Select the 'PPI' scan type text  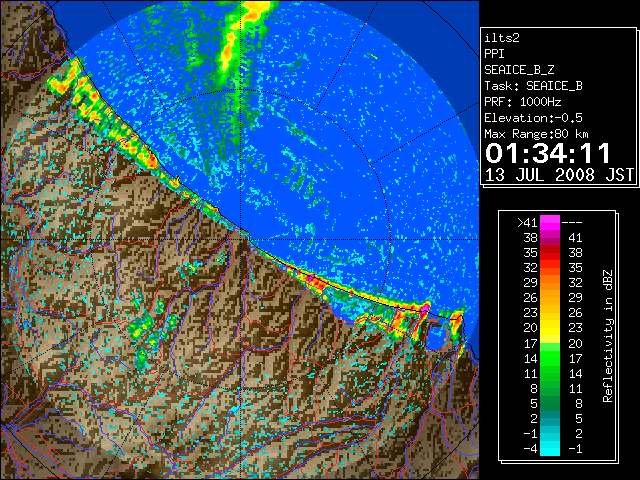(x=494, y=54)
